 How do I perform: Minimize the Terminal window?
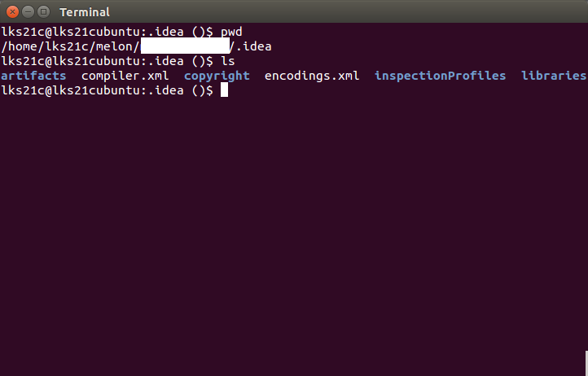(29, 12)
